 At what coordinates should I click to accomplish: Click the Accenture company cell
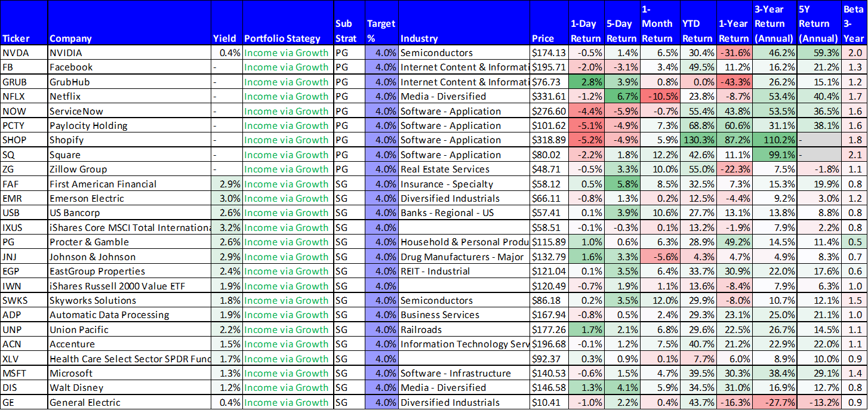[130, 344]
